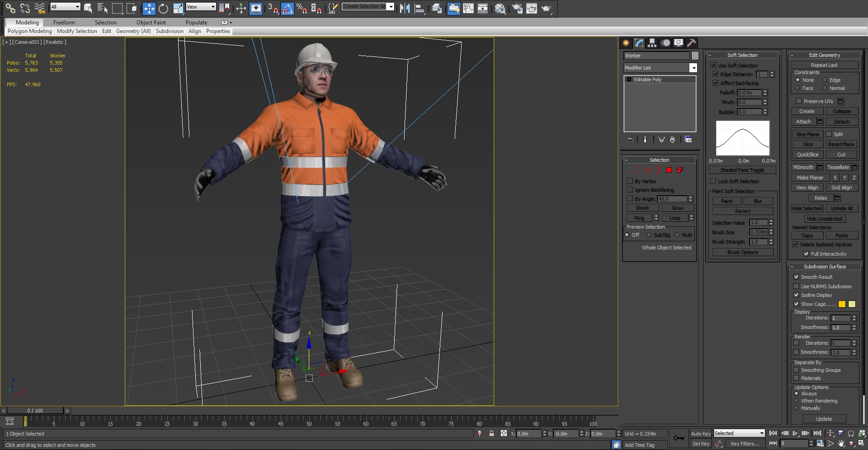Open the Subdivision ribbon panel
Image resolution: width=868 pixels, height=450 pixels.
170,31
